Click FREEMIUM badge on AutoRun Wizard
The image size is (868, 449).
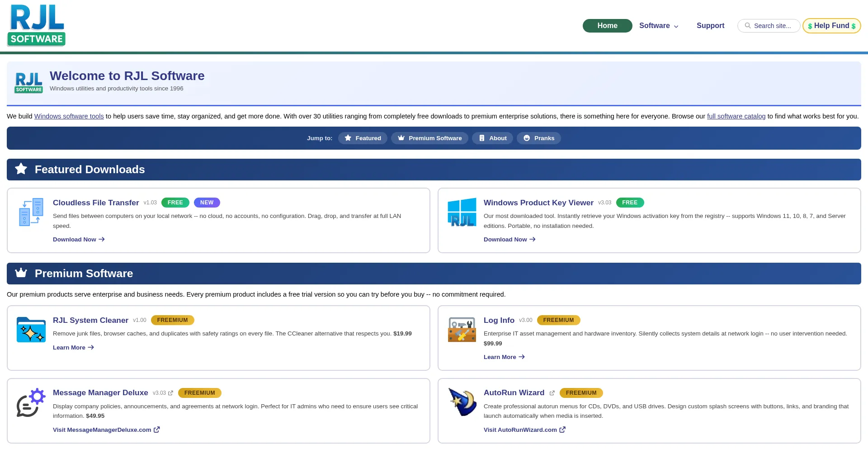pos(581,393)
